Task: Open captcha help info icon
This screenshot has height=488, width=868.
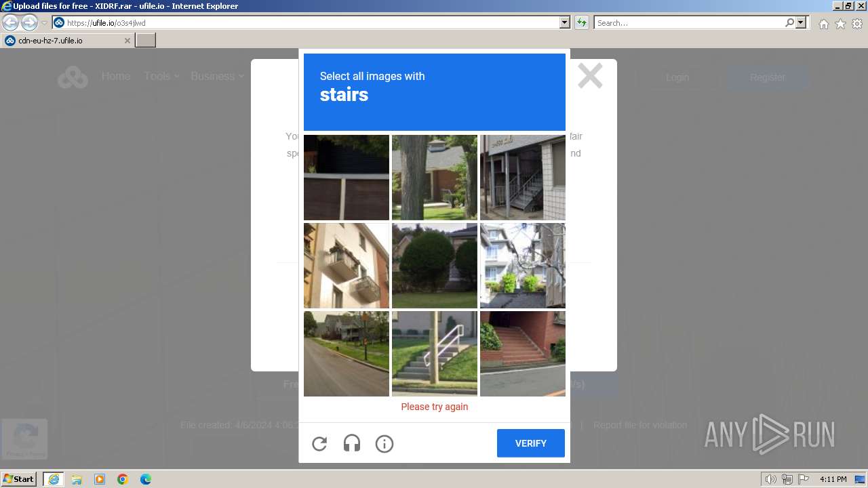Action: coord(384,444)
